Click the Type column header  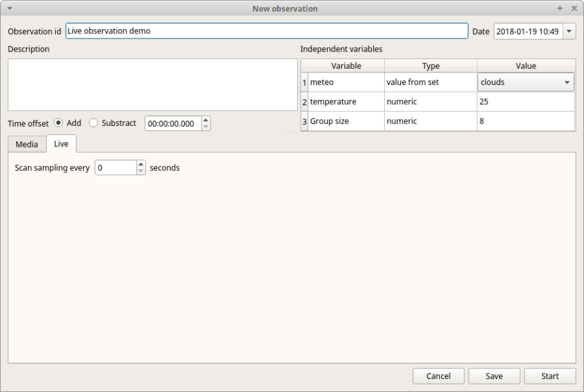pyautogui.click(x=431, y=66)
